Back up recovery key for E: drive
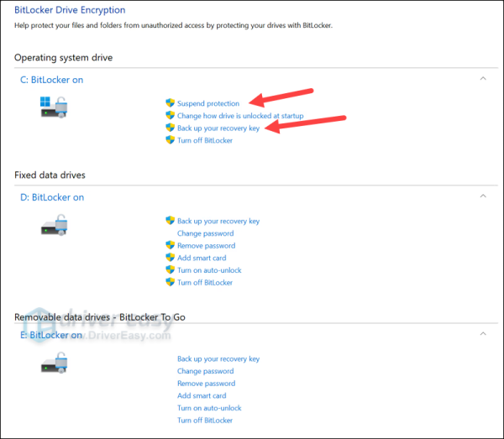504x439 pixels. pos(218,358)
